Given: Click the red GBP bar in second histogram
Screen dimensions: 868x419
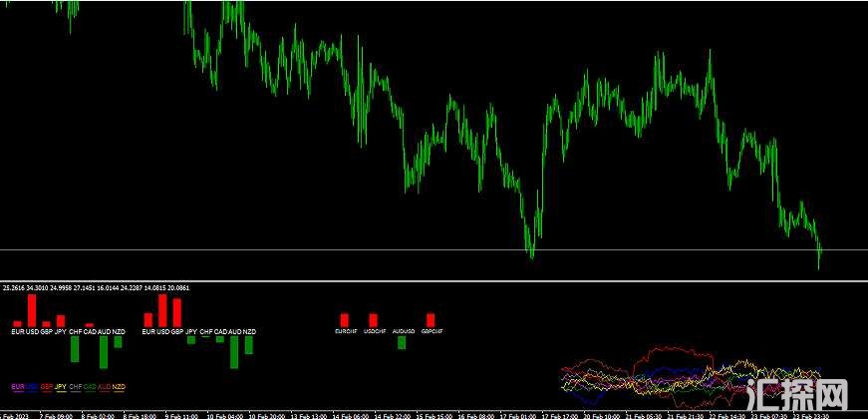Looking at the screenshot, I should (176, 312).
